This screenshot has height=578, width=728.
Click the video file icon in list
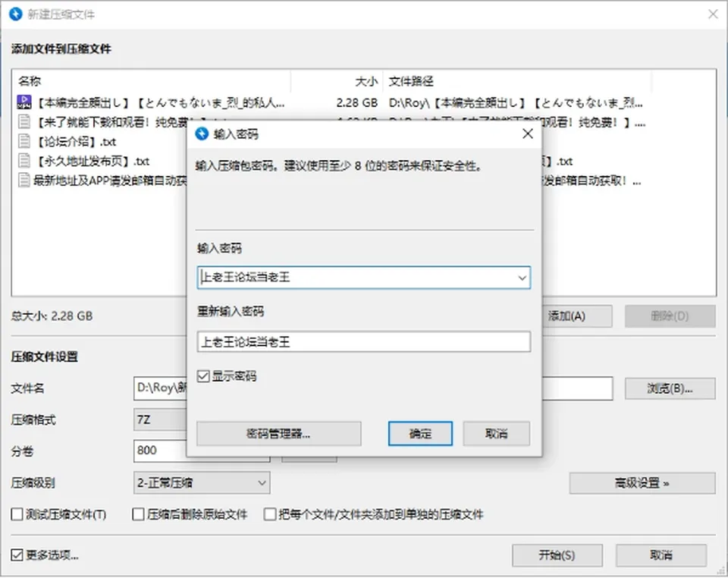click(x=24, y=102)
